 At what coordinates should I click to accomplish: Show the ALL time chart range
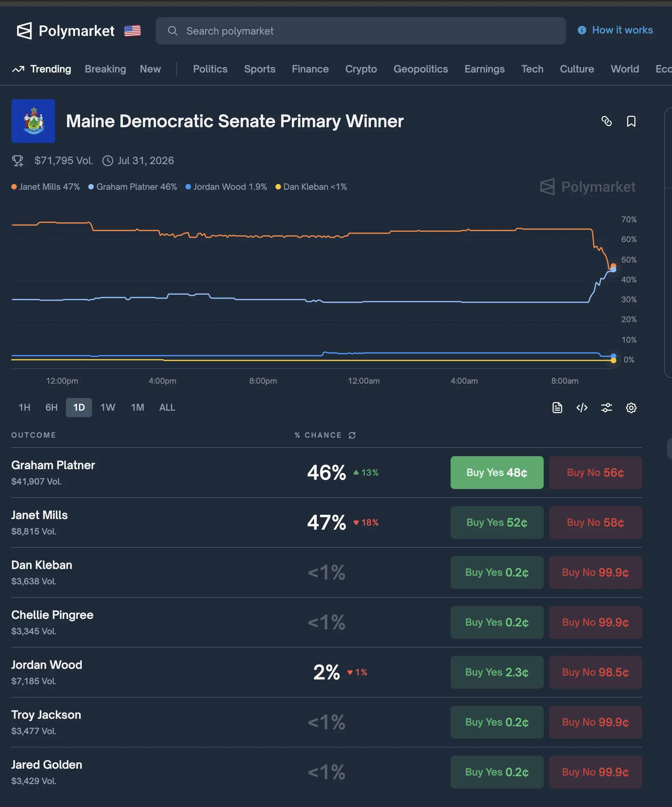tap(167, 408)
